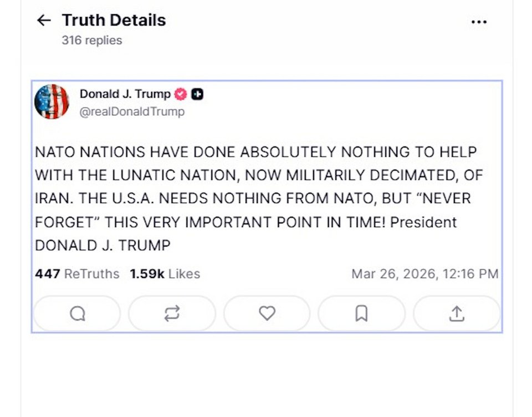ReTruth this post with the arrows icon
This screenshot has width=532, height=417.
pos(172,314)
